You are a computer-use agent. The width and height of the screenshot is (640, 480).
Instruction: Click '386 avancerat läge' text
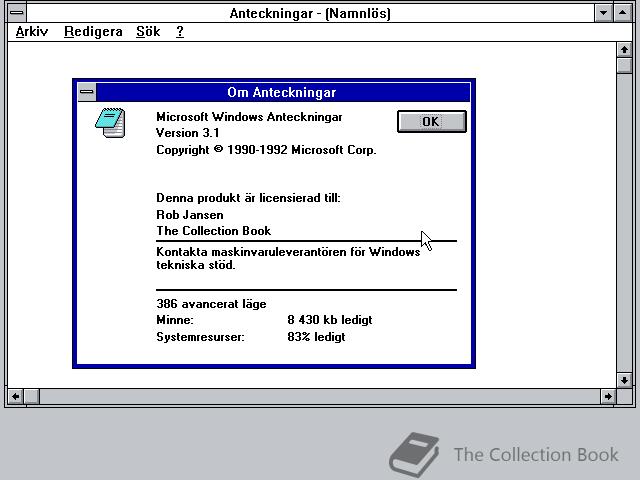211,304
